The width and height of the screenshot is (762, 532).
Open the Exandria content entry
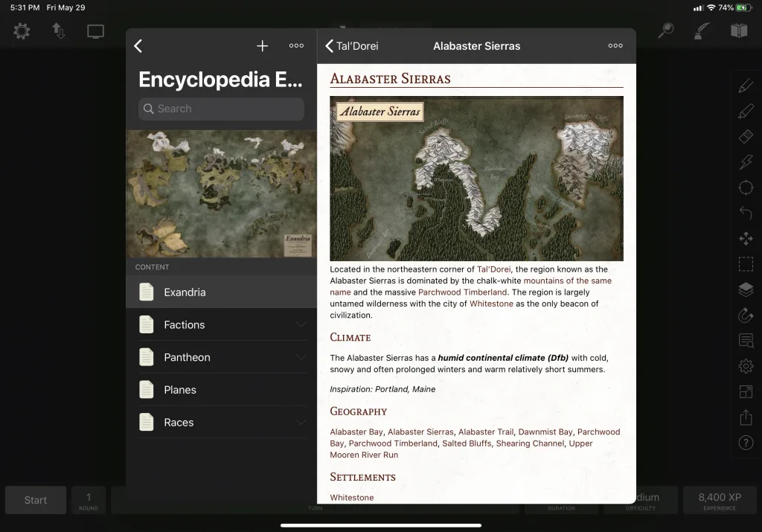tap(222, 292)
